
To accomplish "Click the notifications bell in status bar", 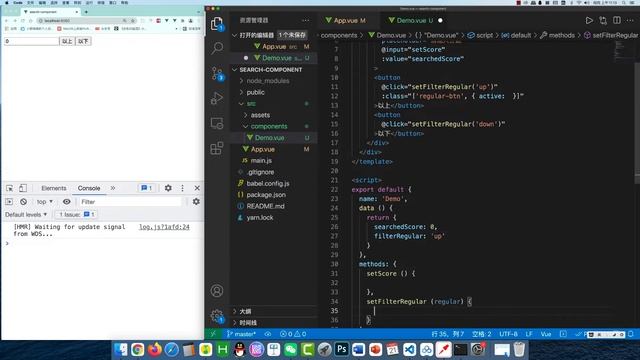I will click(x=631, y=334).
